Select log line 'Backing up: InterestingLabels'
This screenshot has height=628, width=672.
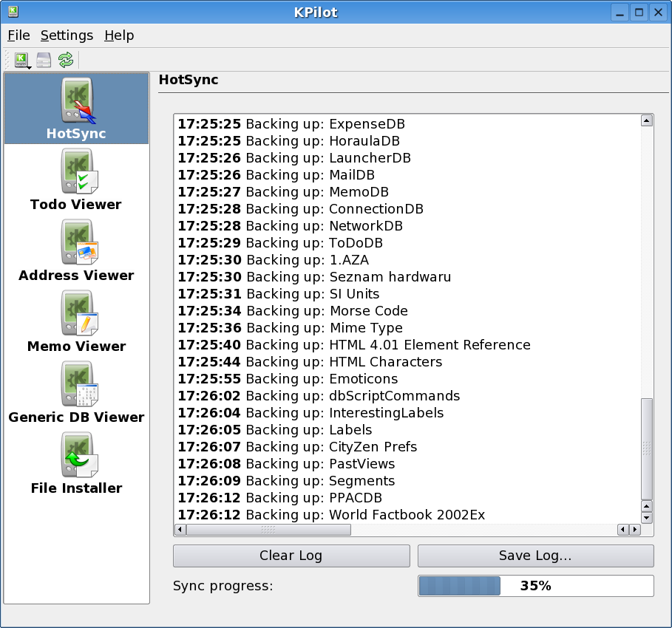click(x=310, y=413)
